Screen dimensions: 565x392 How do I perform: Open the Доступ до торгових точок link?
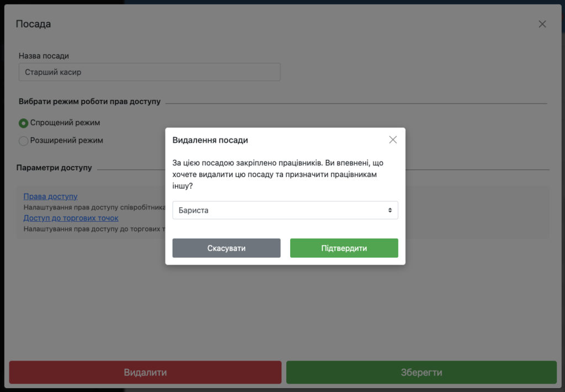point(71,218)
